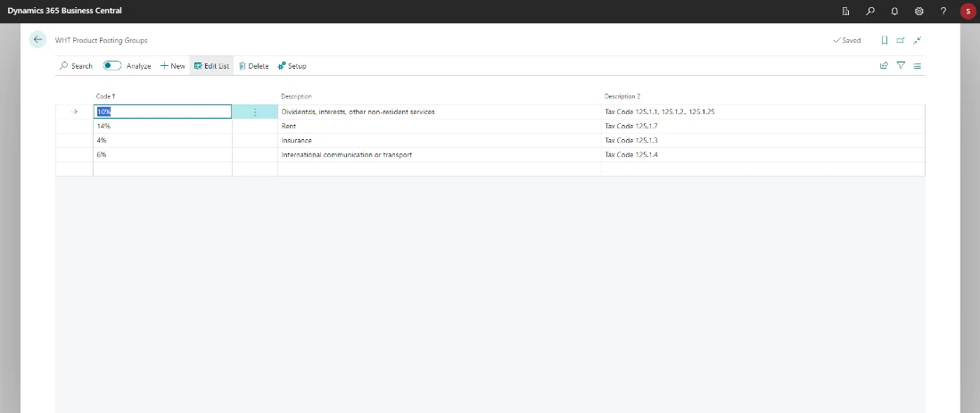The width and height of the screenshot is (980, 413).
Task: Open the notifications bell
Action: pos(894,11)
